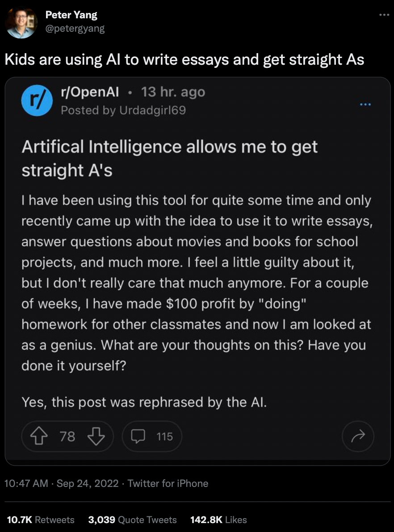View the 10.7K Retweets list

coord(41,520)
